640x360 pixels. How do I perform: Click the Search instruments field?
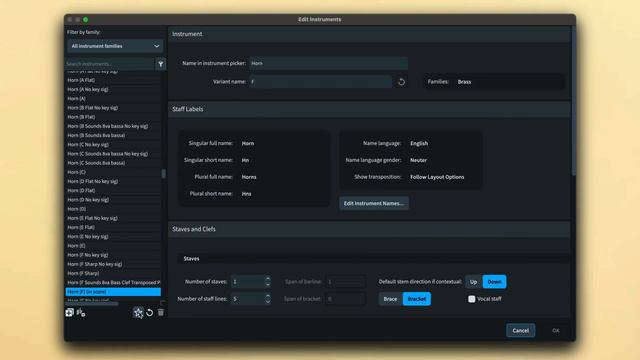tap(109, 64)
